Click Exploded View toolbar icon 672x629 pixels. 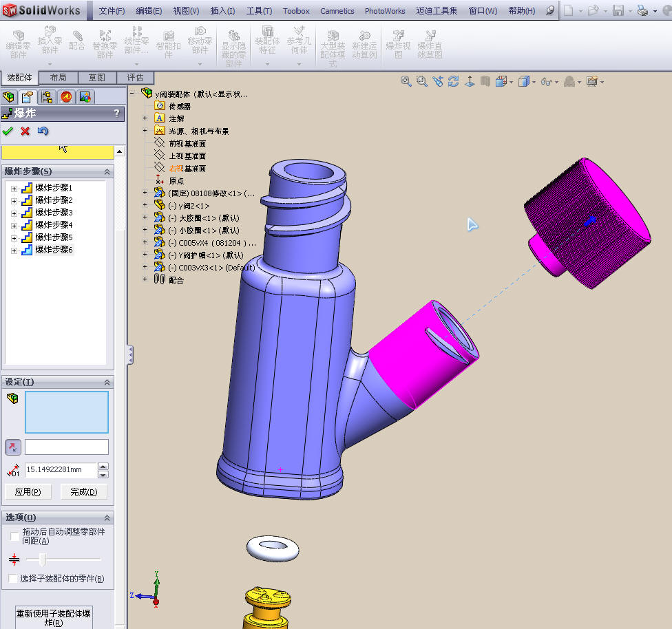tap(398, 43)
